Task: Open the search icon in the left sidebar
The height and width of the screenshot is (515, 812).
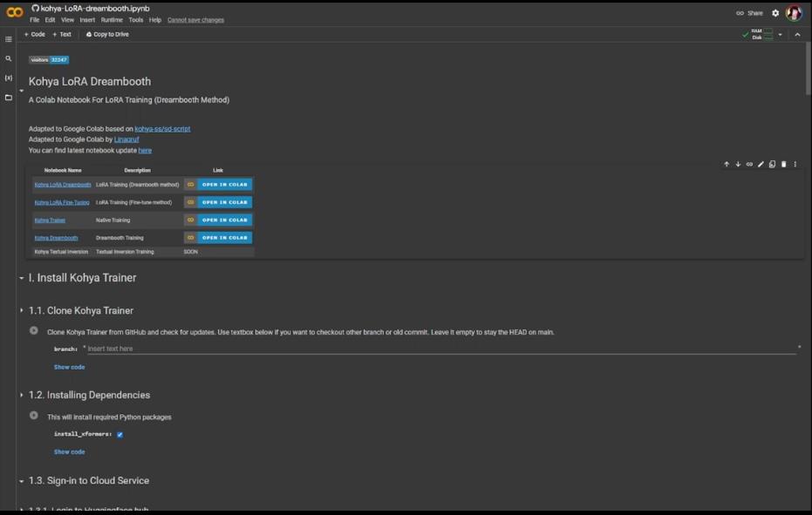Action: coord(8,58)
